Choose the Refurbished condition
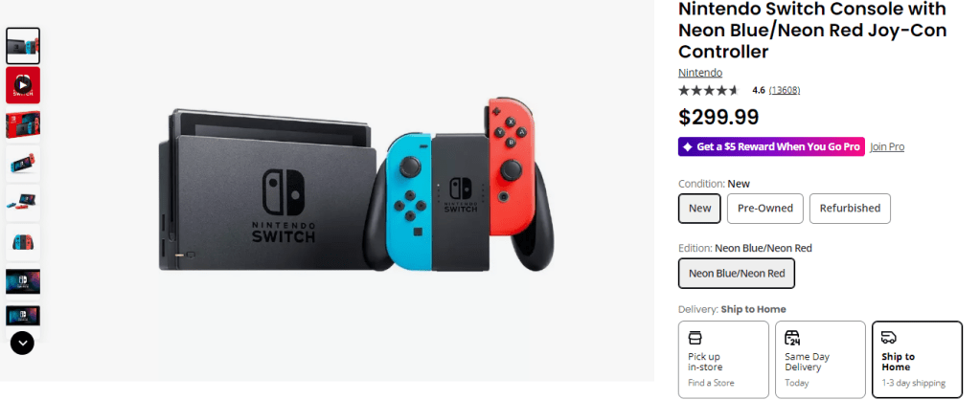 (850, 208)
